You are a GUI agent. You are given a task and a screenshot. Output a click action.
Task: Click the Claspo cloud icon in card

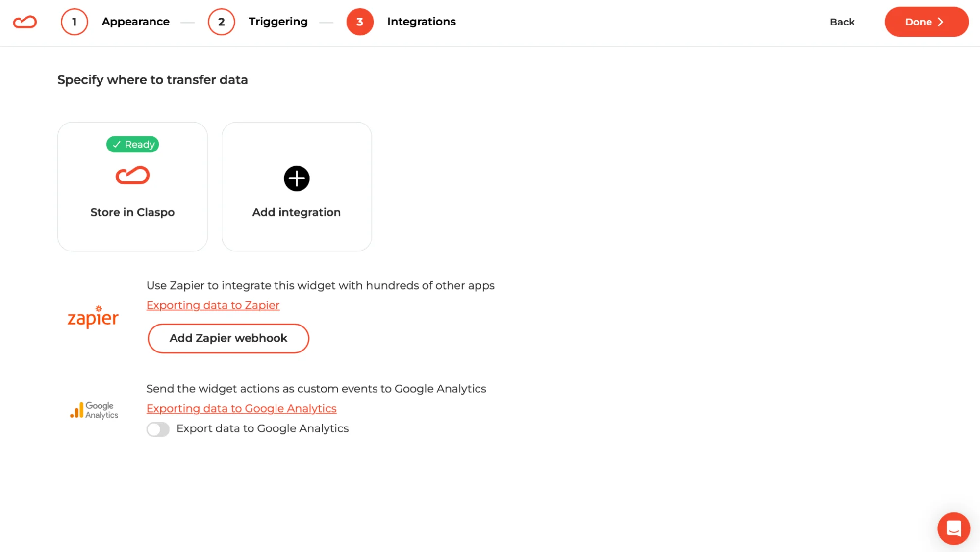[x=132, y=176]
